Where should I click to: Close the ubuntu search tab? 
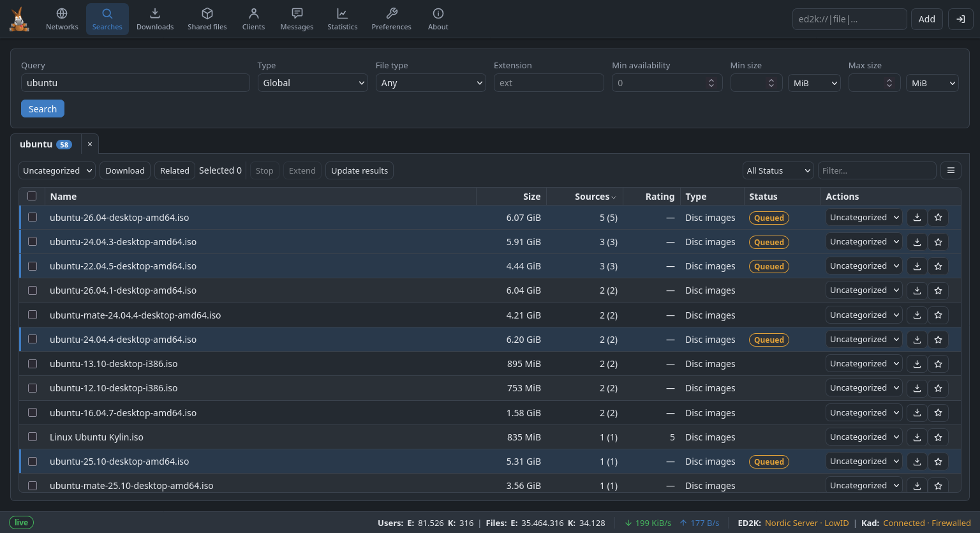click(x=90, y=144)
